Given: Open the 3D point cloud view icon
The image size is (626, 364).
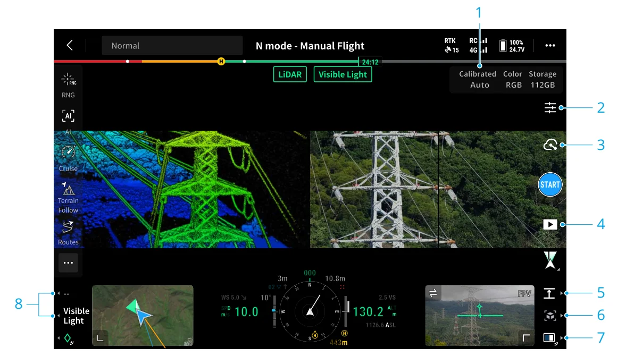Looking at the screenshot, I should click(x=549, y=315).
